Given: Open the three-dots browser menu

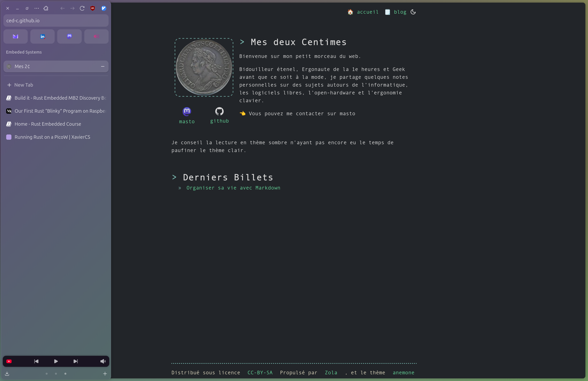Looking at the screenshot, I should click(x=37, y=8).
